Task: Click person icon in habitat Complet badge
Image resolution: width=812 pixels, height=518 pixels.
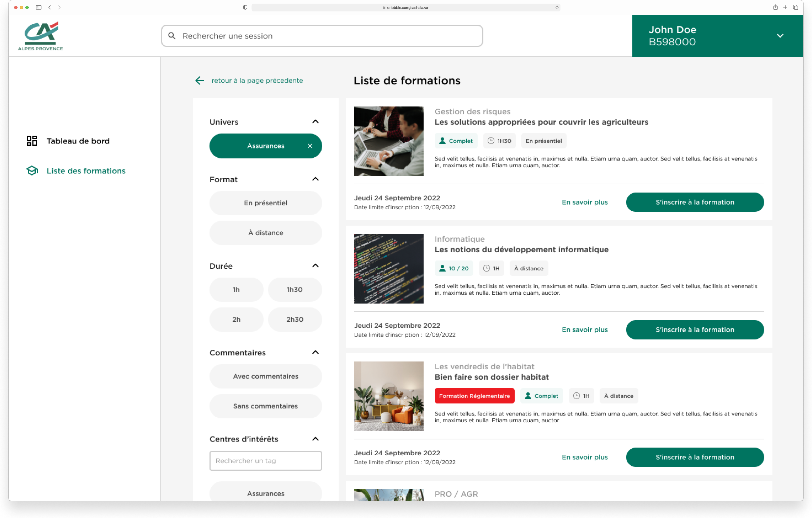Action: (528, 396)
